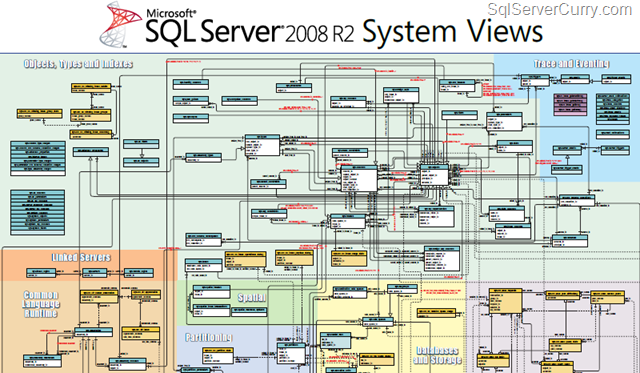Click the pink table box in Trace and Eventing
This screenshot has height=373, width=640.
pos(571,103)
